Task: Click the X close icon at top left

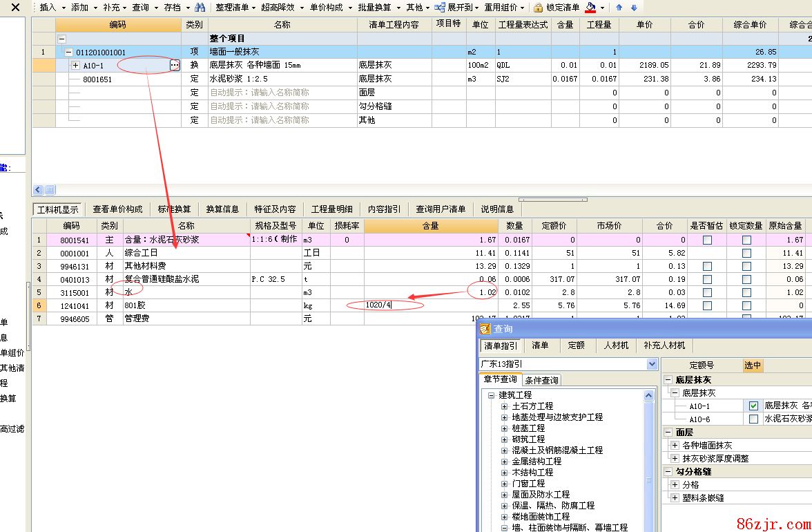Action: (15, 8)
